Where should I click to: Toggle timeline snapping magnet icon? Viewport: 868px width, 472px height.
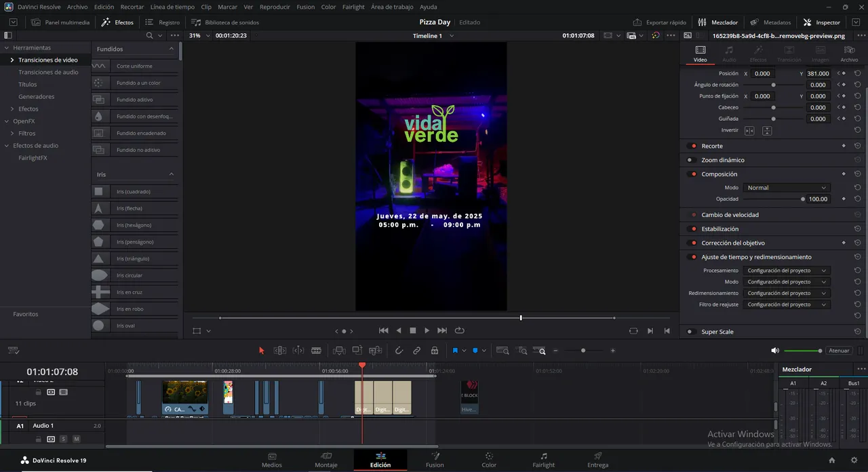pos(399,351)
